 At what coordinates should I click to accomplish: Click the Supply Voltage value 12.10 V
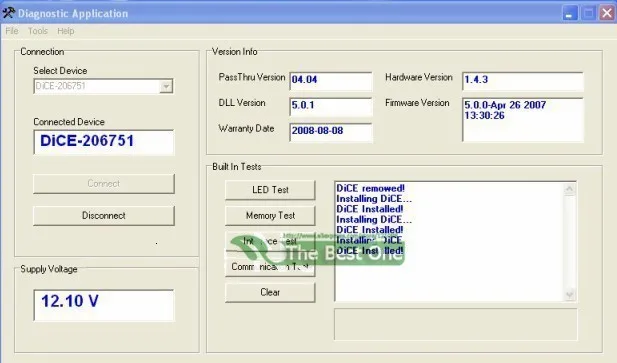(103, 305)
